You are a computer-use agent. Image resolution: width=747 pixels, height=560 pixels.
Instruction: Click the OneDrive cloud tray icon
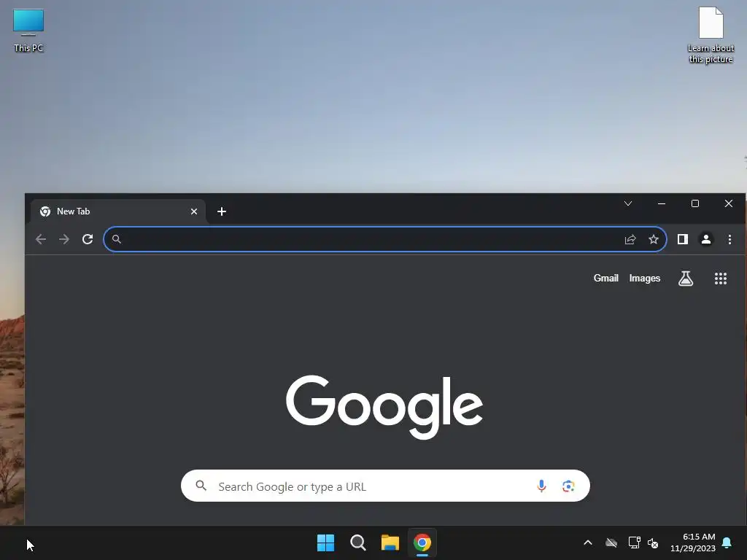click(611, 542)
